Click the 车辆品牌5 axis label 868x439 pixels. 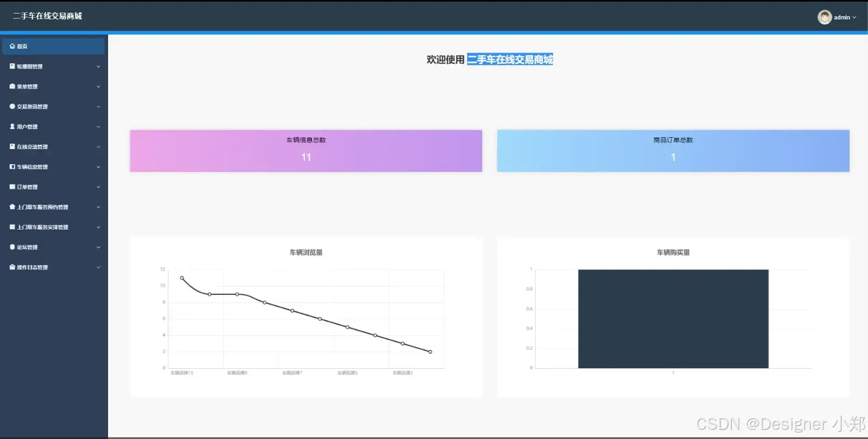pos(348,373)
